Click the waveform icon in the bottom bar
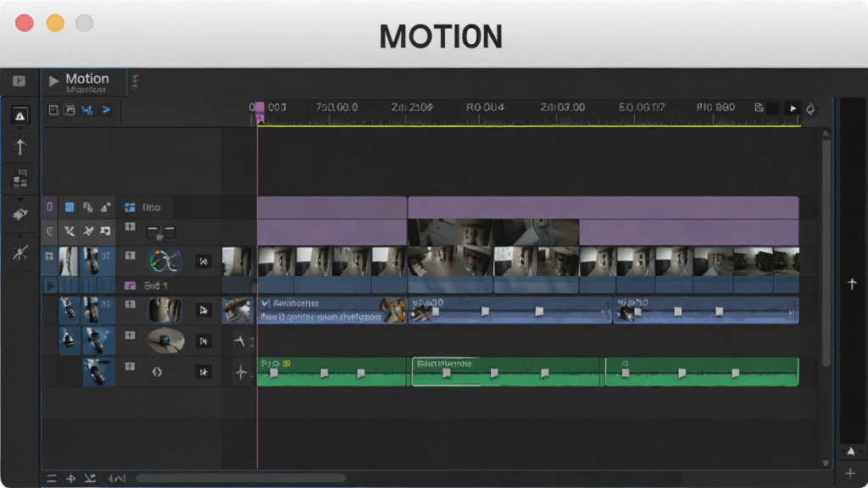The height and width of the screenshot is (488, 868). click(117, 479)
